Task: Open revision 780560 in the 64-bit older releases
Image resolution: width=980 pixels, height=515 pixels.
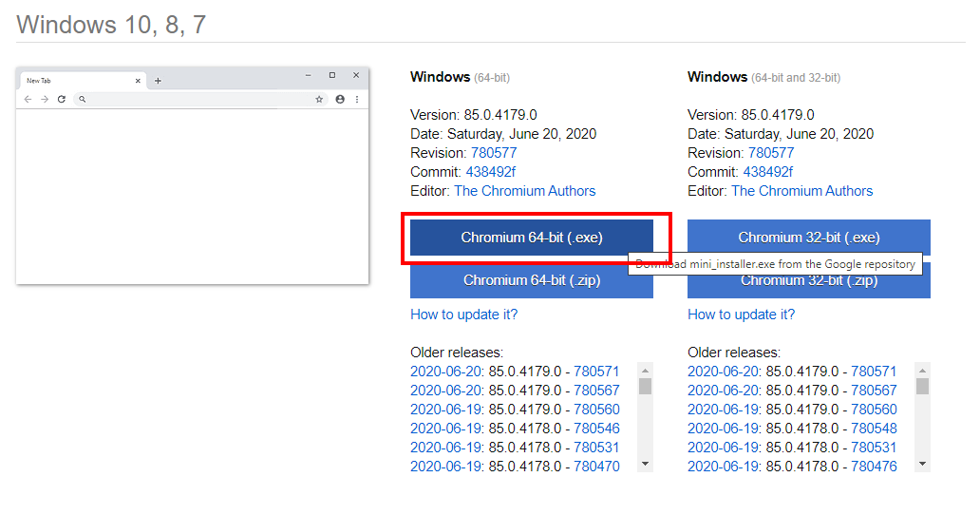Action: tap(596, 410)
